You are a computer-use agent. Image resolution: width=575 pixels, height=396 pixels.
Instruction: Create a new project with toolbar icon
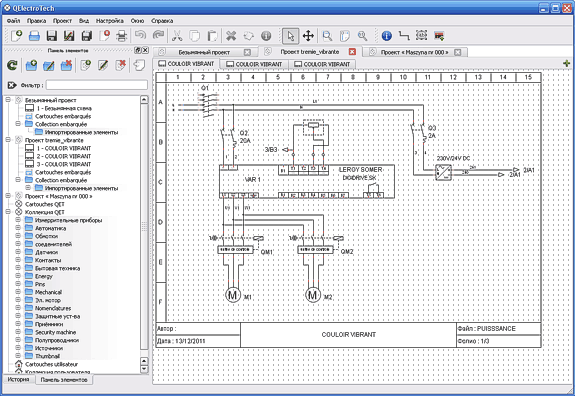point(17,36)
